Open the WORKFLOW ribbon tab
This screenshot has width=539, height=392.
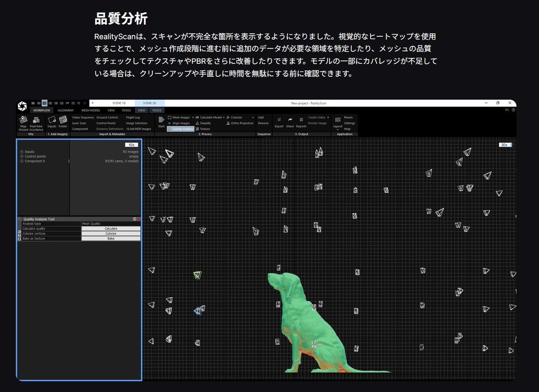click(42, 110)
